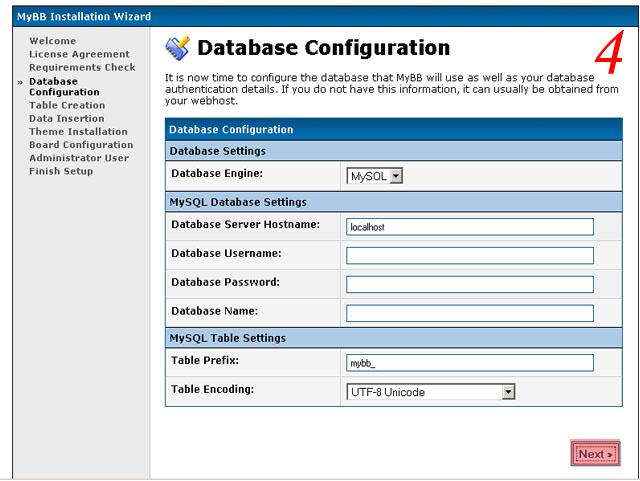Image resolution: width=640 pixels, height=481 pixels.
Task: Select Finish Setup step in sidebar
Action: point(61,171)
